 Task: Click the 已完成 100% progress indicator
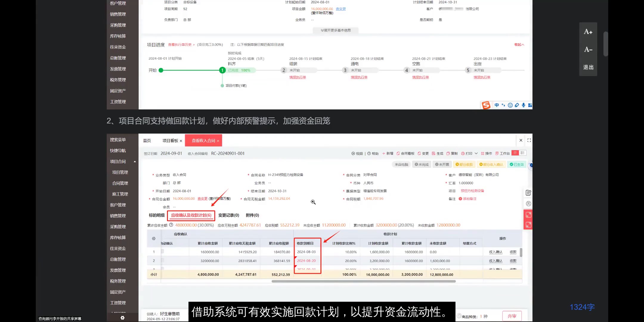[239, 70]
